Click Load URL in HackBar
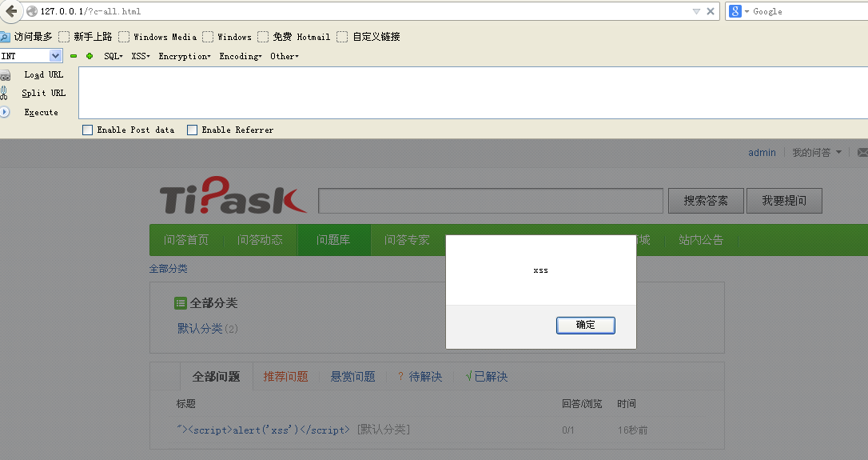 pos(44,75)
